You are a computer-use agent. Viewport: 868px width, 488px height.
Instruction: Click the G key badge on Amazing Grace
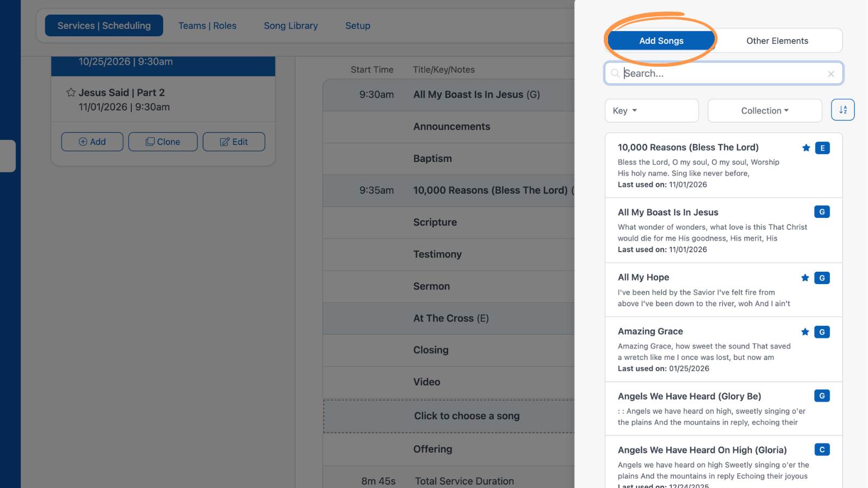[x=822, y=332]
